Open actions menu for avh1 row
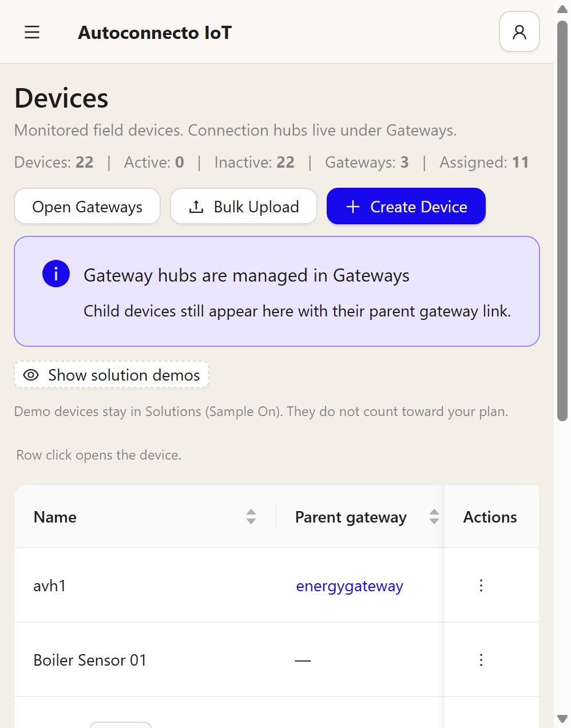Screen dimensions: 571x728 [x=481, y=585]
